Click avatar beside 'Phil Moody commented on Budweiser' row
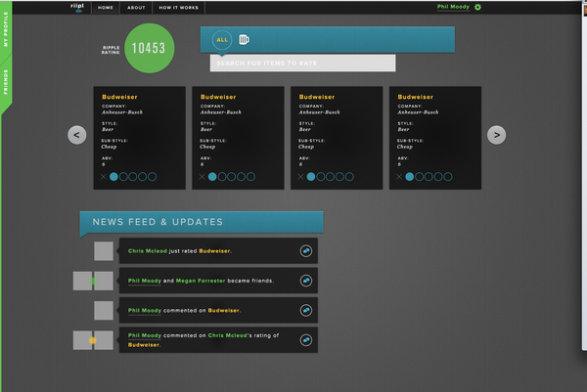Viewport: 587px width, 392px height. pyautogui.click(x=104, y=311)
